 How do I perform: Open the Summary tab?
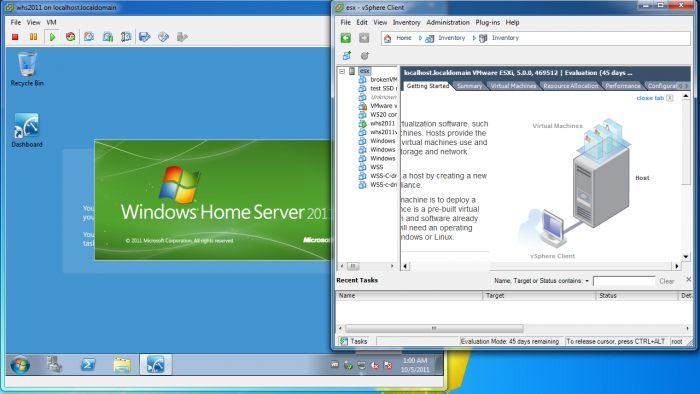pyautogui.click(x=469, y=86)
